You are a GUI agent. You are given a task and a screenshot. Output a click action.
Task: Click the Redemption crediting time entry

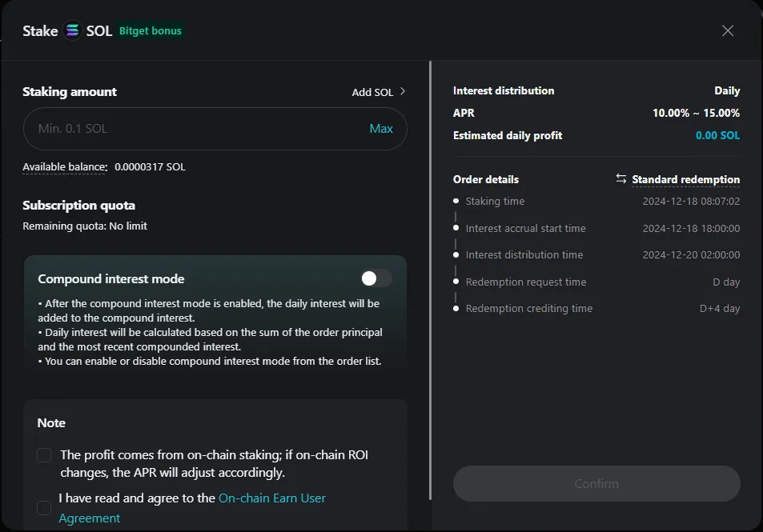(529, 308)
